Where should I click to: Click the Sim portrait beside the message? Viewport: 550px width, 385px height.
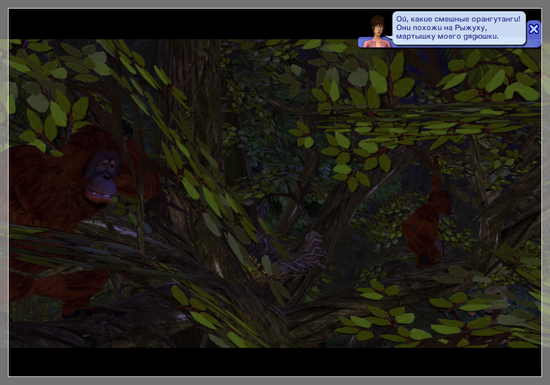[377, 32]
